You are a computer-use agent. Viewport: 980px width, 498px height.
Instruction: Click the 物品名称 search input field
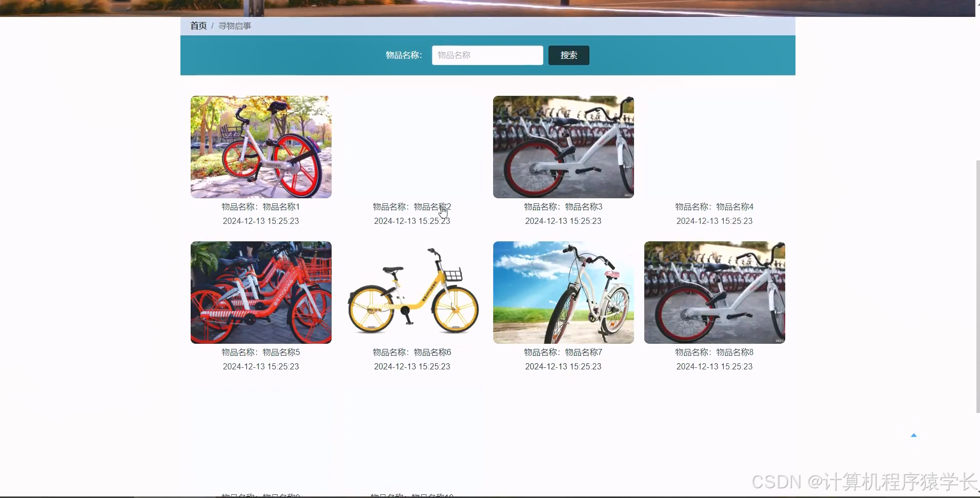tap(487, 55)
